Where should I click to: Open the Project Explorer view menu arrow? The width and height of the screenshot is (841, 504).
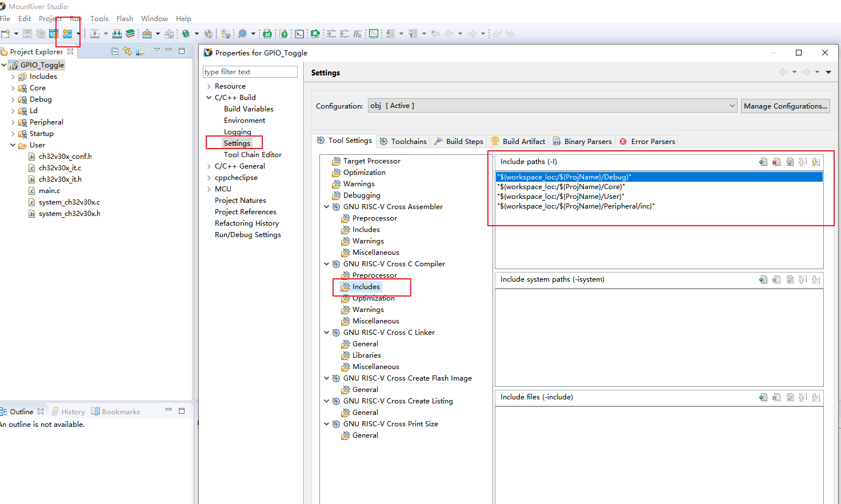[x=157, y=50]
